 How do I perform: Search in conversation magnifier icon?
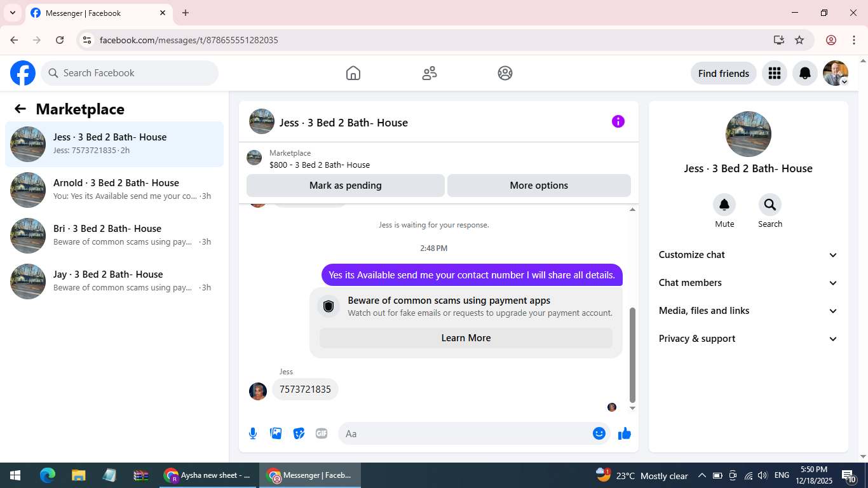click(770, 205)
